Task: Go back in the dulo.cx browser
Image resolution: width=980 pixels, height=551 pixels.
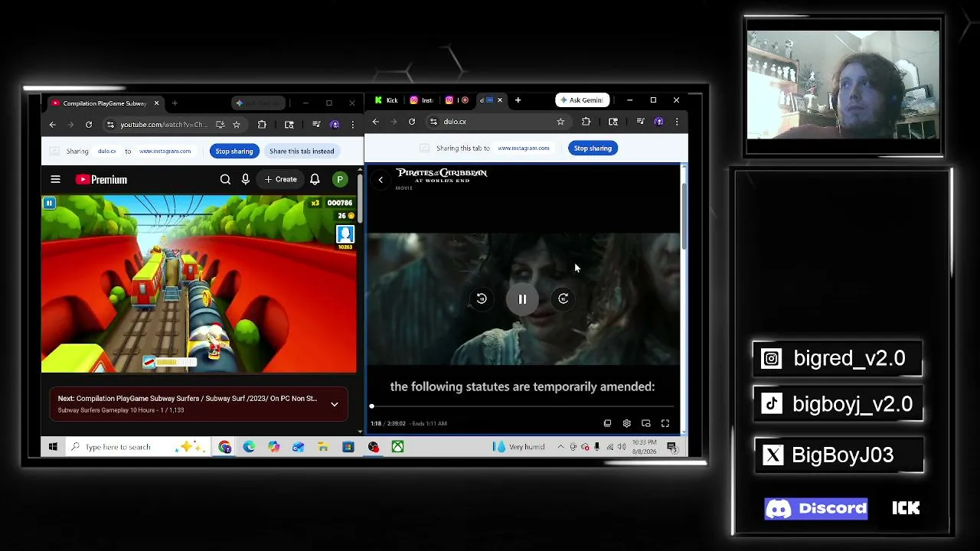Action: pos(375,122)
